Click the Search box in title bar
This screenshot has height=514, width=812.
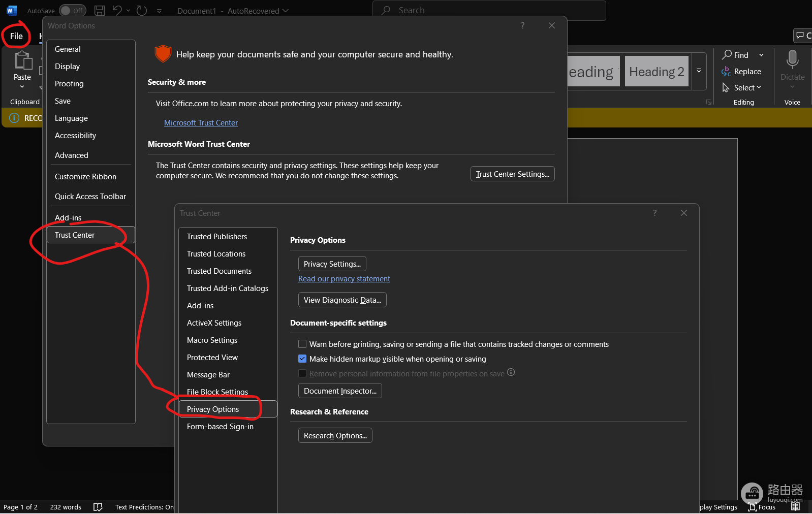pos(489,10)
